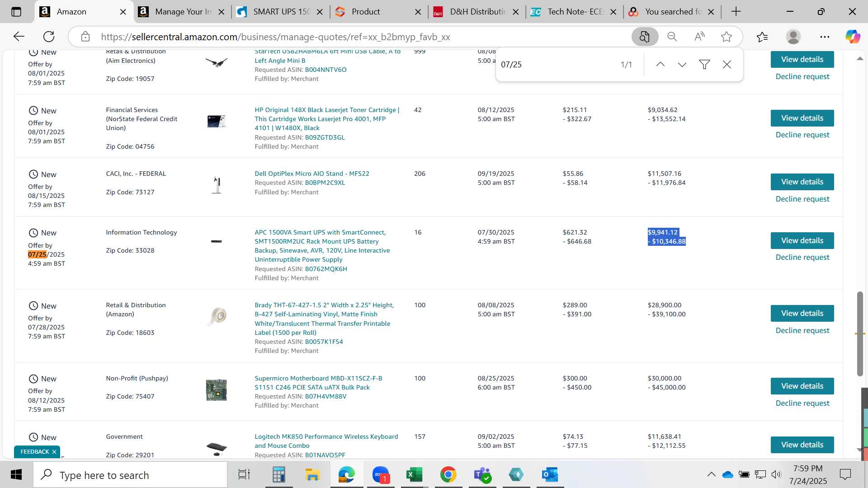868x488 pixels.
Task: Open a new browser tab
Action: (x=736, y=12)
